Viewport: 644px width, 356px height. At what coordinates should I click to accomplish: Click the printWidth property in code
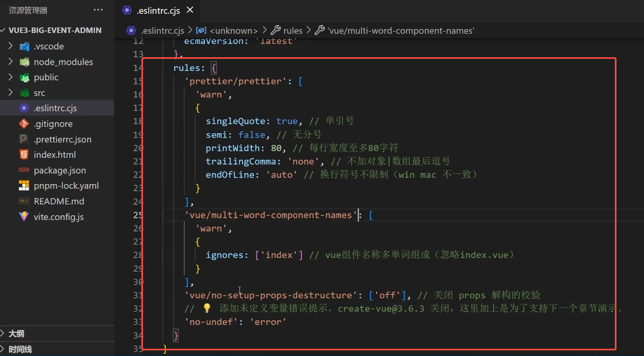[233, 148]
